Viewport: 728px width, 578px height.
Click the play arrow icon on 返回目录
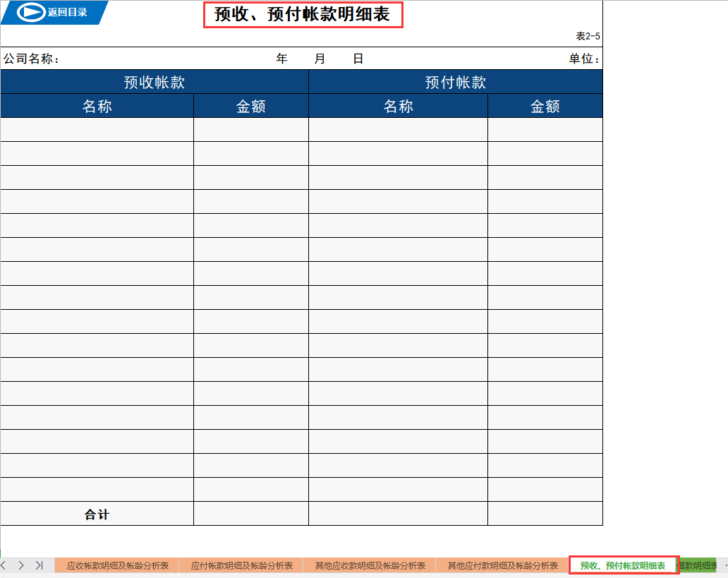(x=30, y=12)
